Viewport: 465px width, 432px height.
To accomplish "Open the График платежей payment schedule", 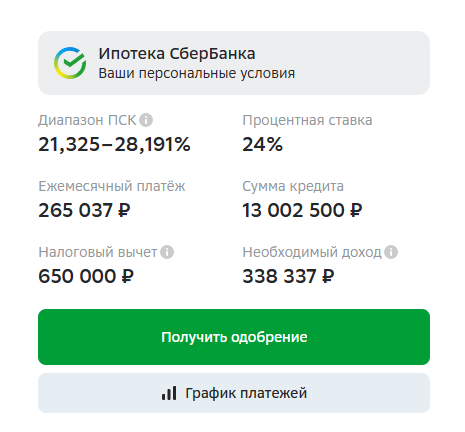I will 234,393.
